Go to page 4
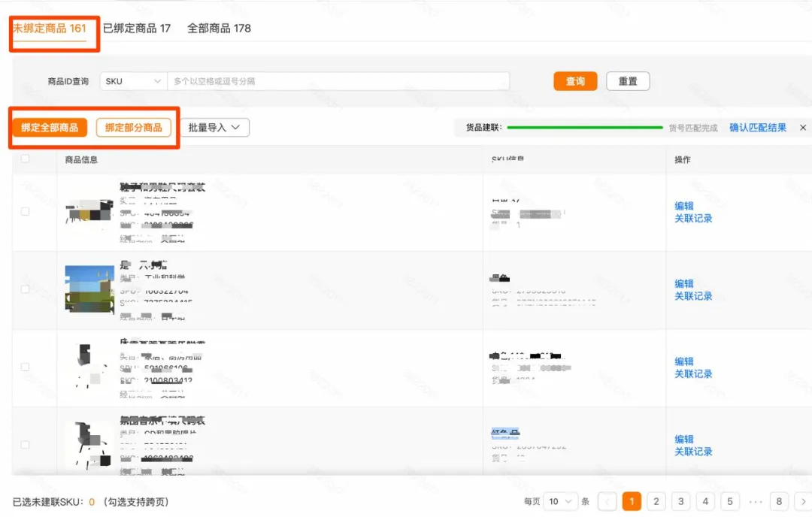The height and width of the screenshot is (517, 812). pyautogui.click(x=705, y=501)
